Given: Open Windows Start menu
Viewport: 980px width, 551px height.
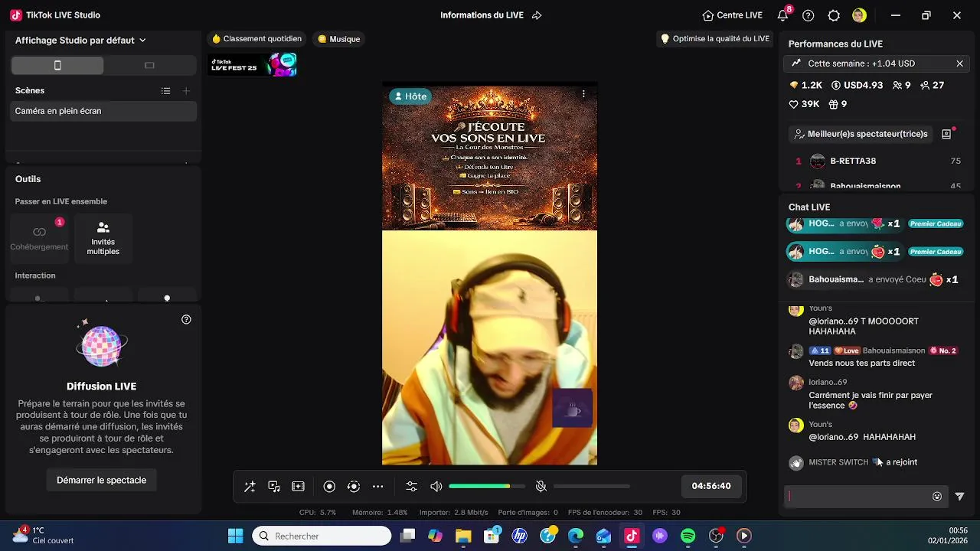Looking at the screenshot, I should click(235, 536).
